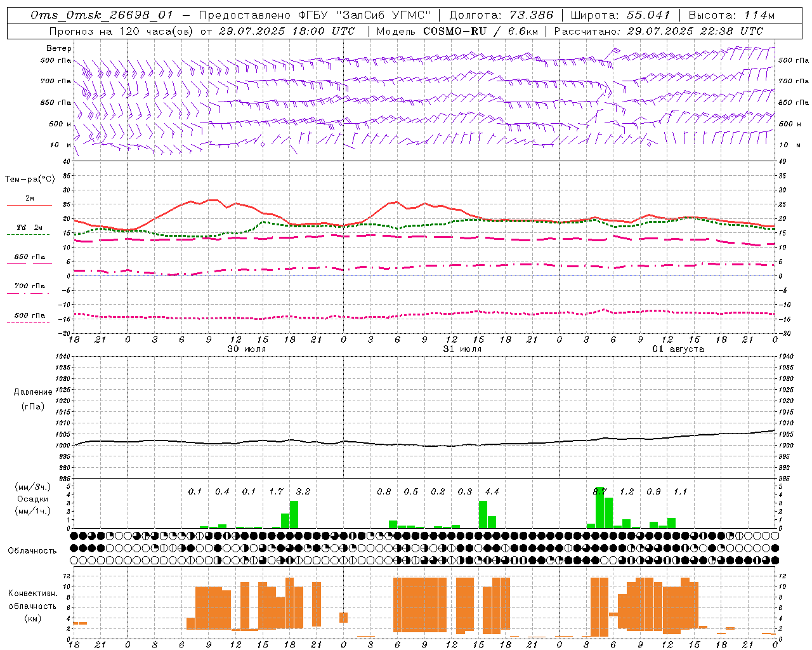This screenshot has height=650, width=812.
Task: Click the Осадки panel label
Action: (x=32, y=499)
